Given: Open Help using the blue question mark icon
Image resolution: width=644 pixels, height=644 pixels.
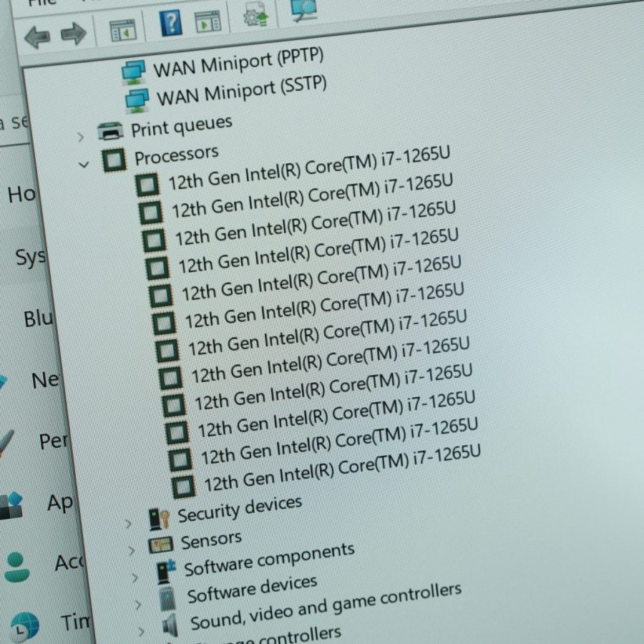Looking at the screenshot, I should click(171, 23).
